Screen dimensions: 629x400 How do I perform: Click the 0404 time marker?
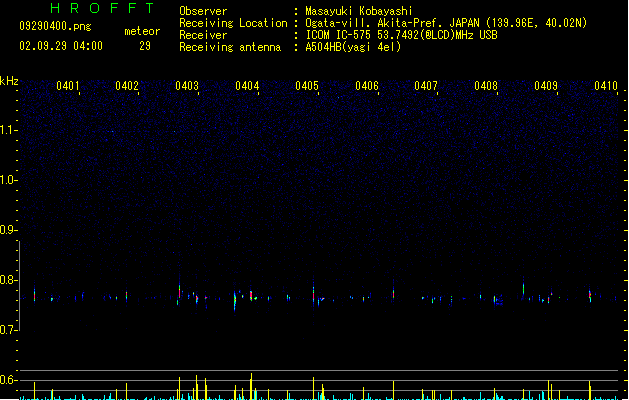[247, 86]
